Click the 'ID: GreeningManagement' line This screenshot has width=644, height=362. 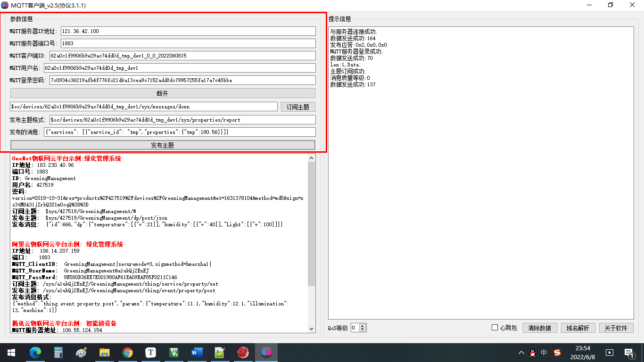pos(44,178)
